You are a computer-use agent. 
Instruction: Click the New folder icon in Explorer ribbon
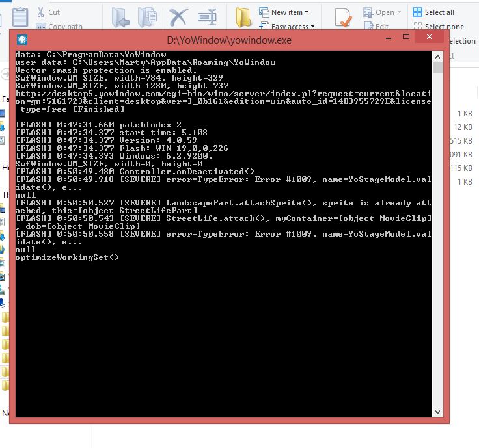tap(243, 18)
